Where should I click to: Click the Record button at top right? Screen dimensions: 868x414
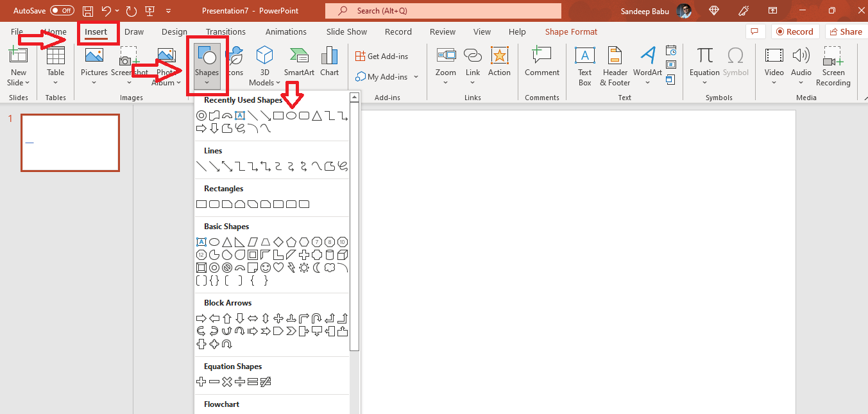(796, 31)
